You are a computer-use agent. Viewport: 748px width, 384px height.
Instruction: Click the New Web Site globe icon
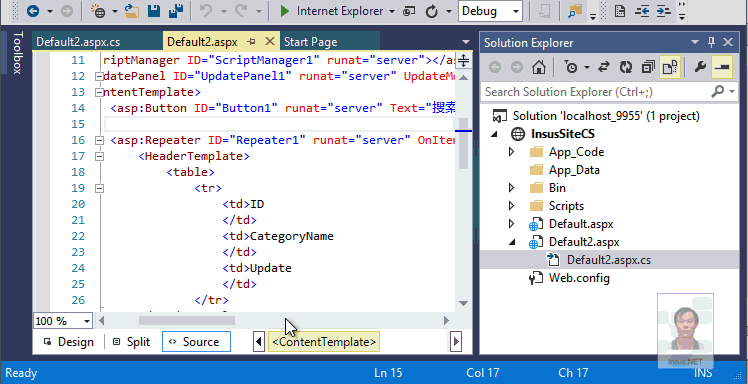click(98, 11)
